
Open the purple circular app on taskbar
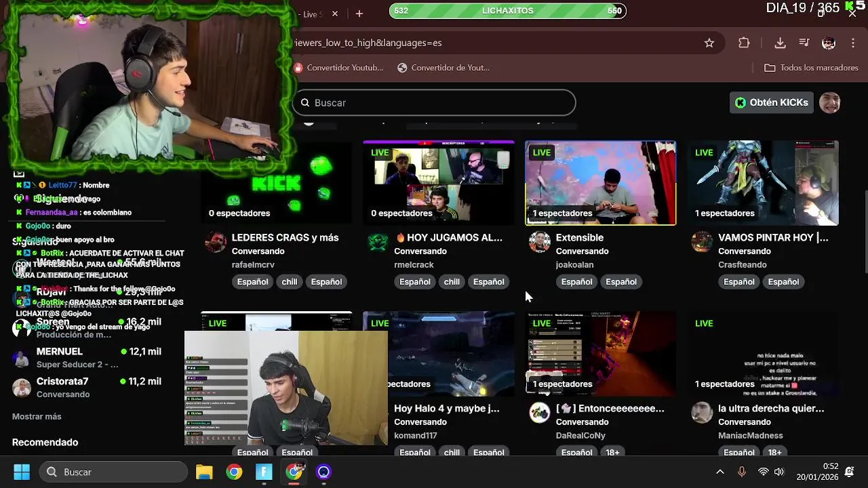point(323,472)
